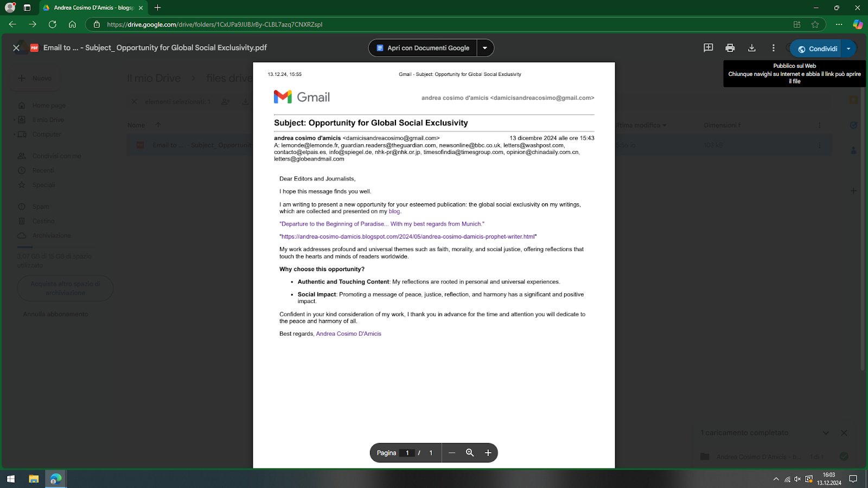Image resolution: width=868 pixels, height=488 pixels.
Task: Open the browser extensions/apps icon
Action: (x=797, y=24)
